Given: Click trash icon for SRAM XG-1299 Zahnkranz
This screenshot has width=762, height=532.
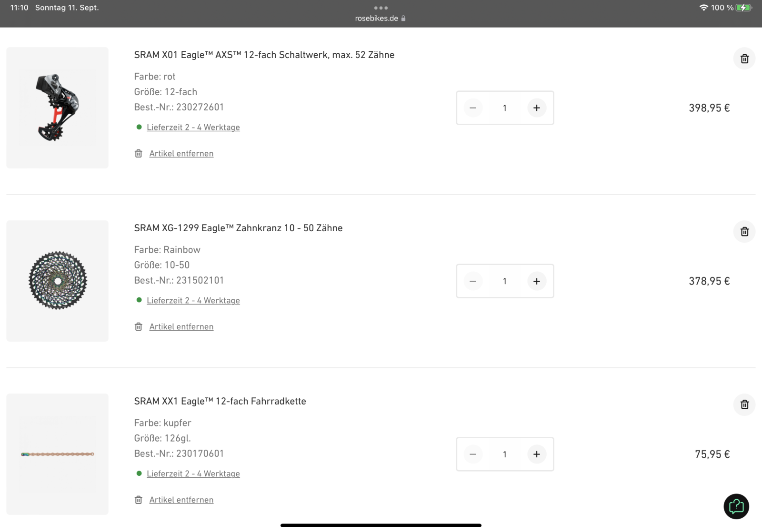Looking at the screenshot, I should point(744,232).
